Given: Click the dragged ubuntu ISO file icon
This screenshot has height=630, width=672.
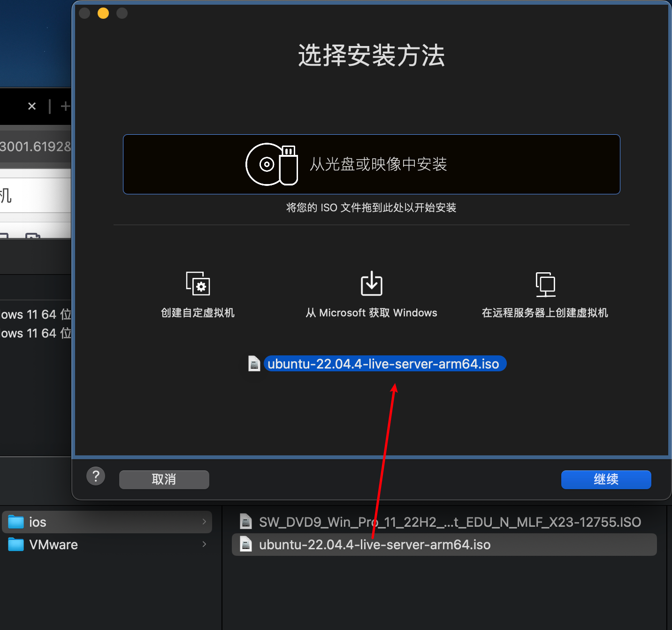Looking at the screenshot, I should [x=254, y=363].
